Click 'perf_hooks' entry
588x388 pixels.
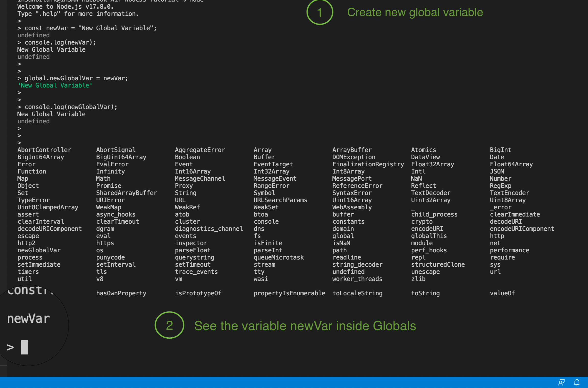429,250
